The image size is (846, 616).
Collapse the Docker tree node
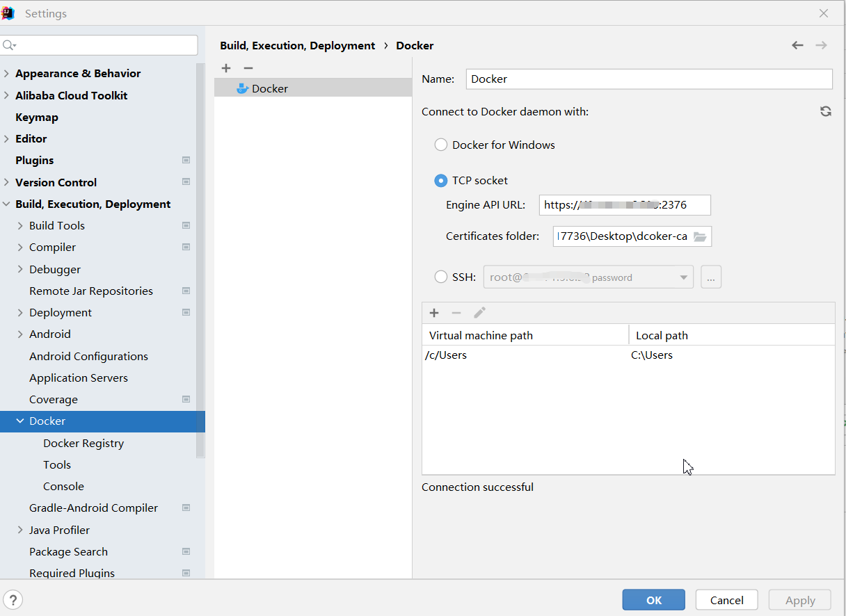[x=20, y=421]
